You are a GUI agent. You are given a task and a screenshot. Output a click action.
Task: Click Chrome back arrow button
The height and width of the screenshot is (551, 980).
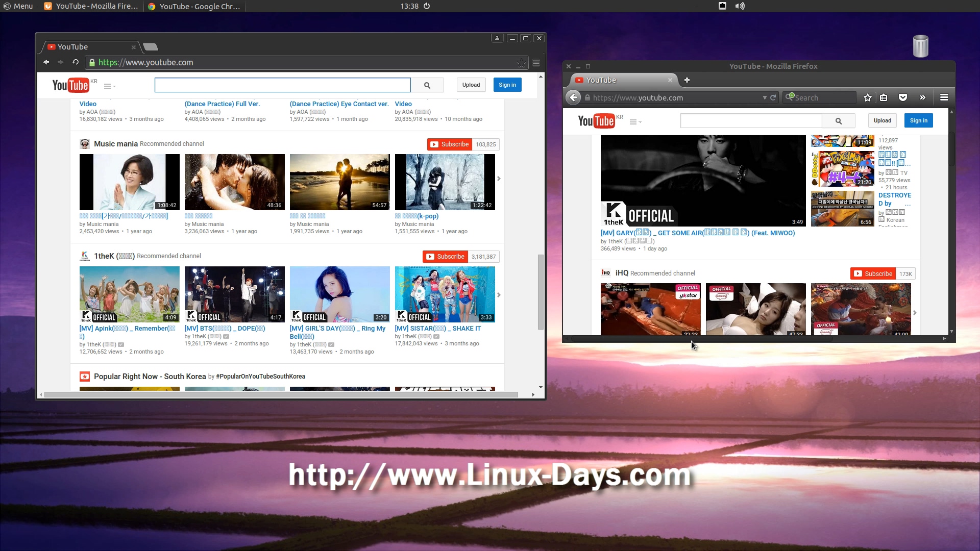click(x=46, y=62)
